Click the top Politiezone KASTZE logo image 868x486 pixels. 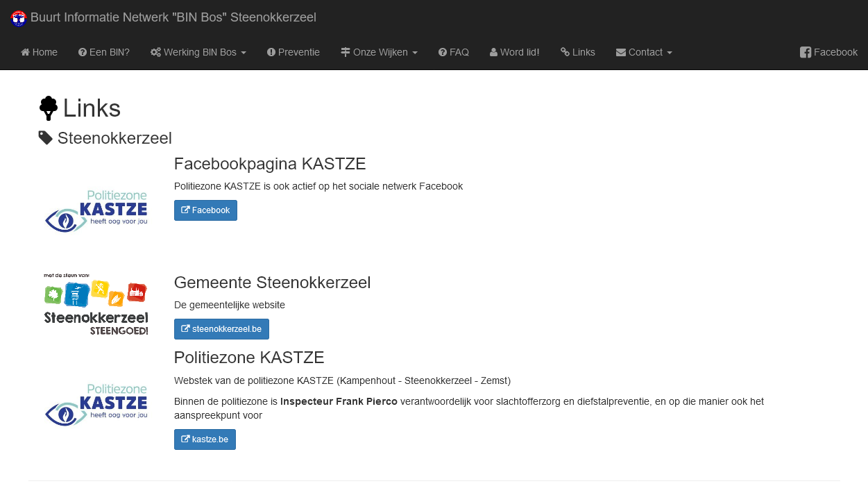(96, 210)
